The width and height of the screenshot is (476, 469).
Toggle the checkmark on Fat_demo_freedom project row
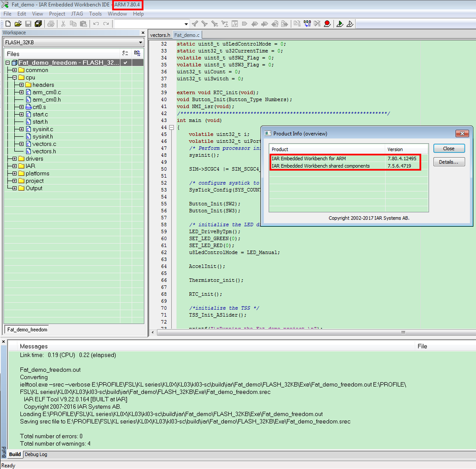[x=125, y=63]
